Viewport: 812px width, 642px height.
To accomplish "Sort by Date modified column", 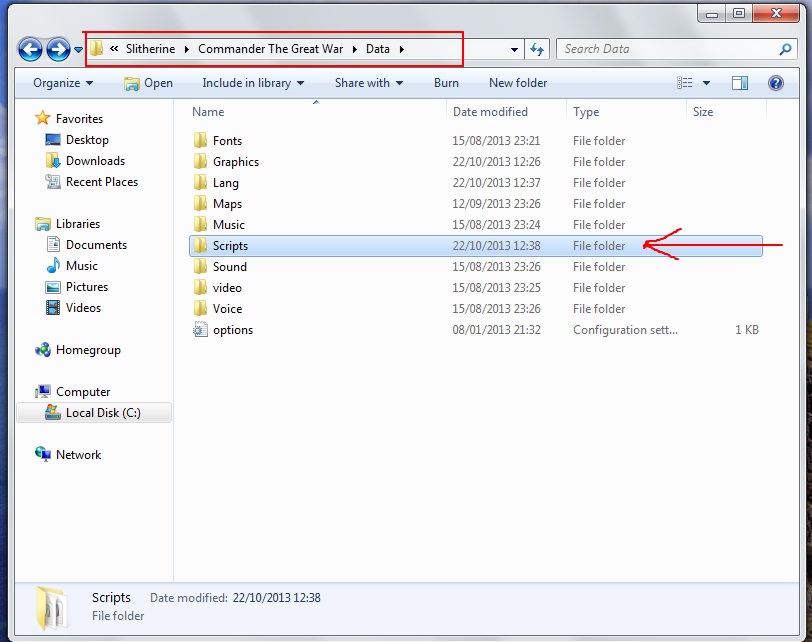I will [x=490, y=112].
